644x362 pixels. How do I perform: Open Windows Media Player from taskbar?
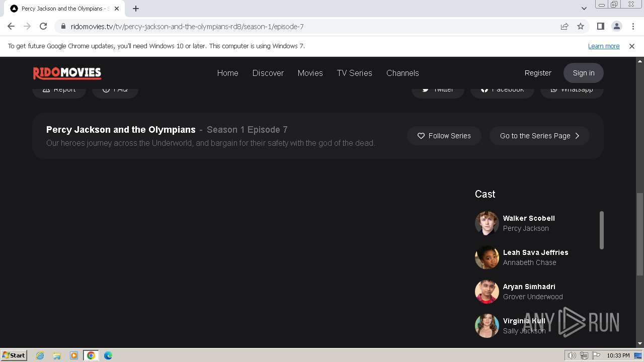click(x=74, y=355)
